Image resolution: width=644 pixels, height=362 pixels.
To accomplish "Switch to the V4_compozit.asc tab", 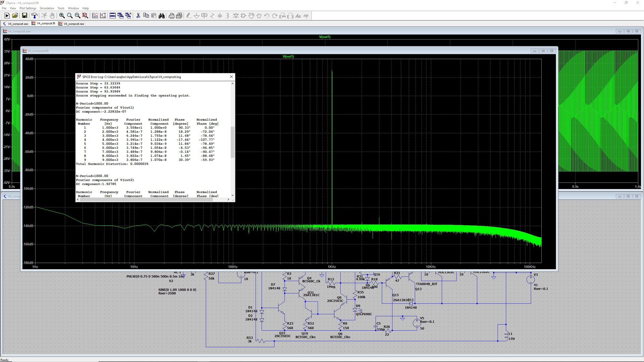I will point(16,24).
